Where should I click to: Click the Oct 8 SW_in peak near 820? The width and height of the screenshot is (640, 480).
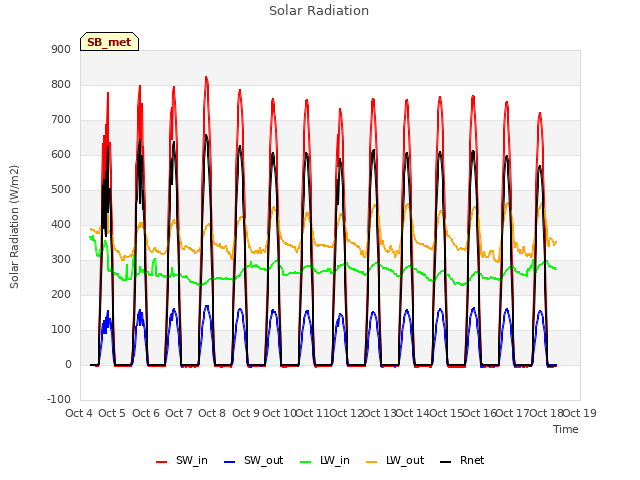point(206,77)
